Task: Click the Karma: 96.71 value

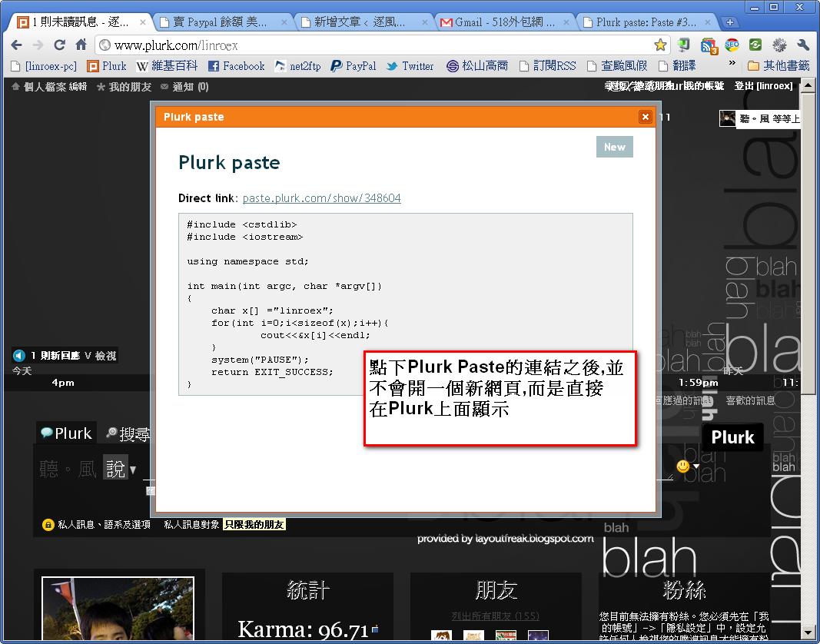Action: coord(304,630)
